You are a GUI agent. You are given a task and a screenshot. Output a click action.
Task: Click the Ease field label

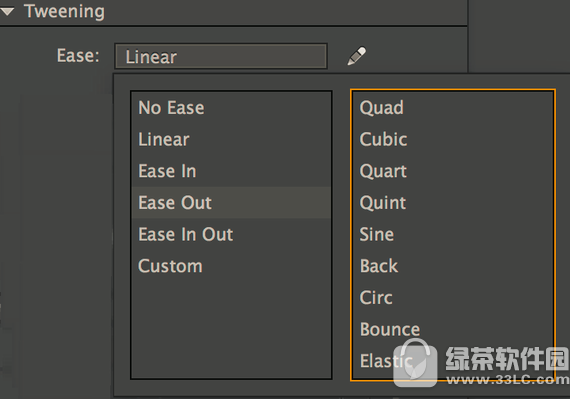78,56
